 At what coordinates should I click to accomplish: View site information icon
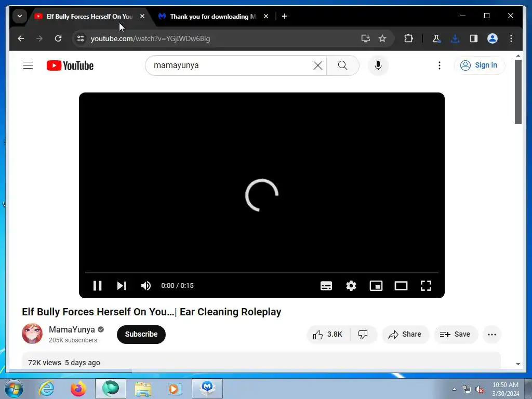(81, 38)
